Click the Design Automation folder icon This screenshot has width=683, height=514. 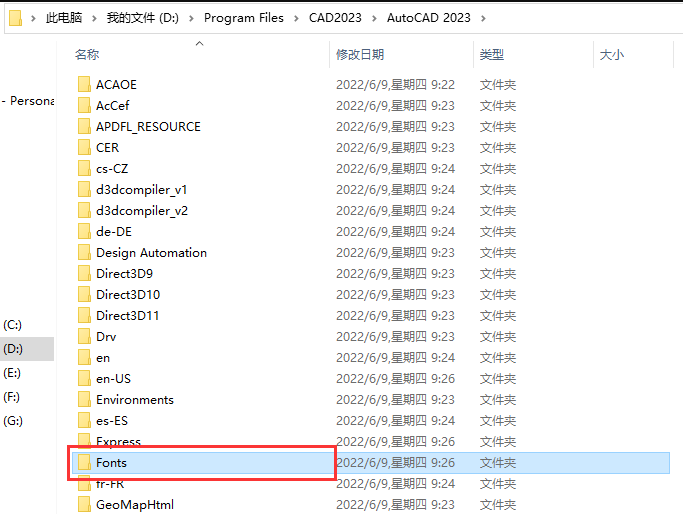[84, 253]
